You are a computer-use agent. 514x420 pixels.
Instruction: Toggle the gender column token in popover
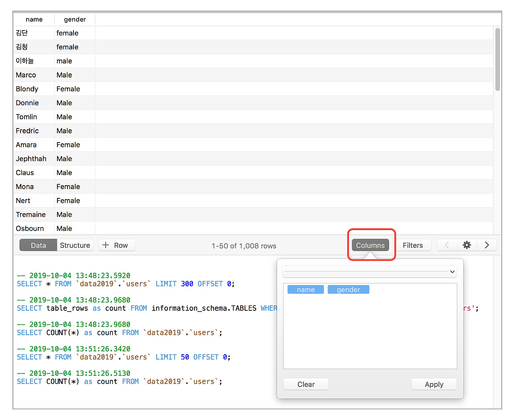[349, 290]
